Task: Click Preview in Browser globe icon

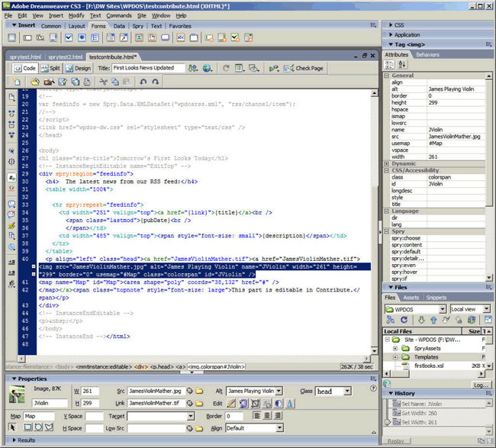Action: pos(208,68)
